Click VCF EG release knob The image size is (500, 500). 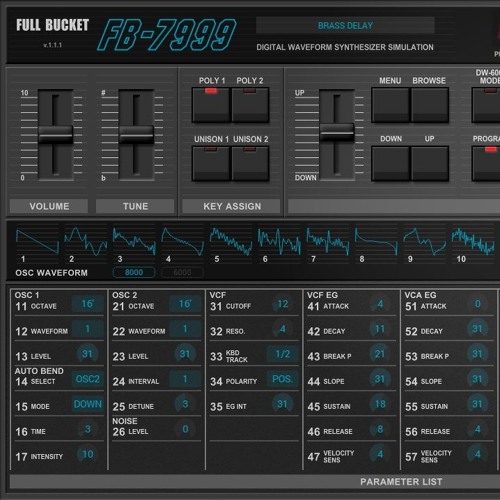tap(380, 429)
